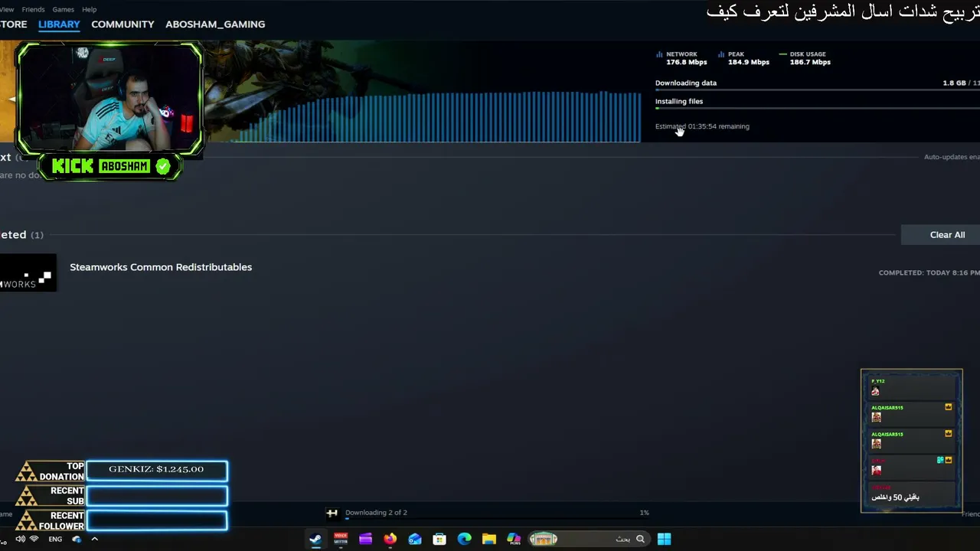
Task: Open the Games menu in Steam
Action: [x=63, y=9]
